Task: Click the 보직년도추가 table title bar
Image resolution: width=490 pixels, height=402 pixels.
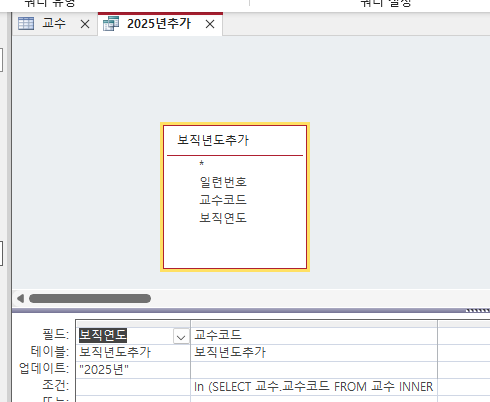Action: click(x=235, y=140)
